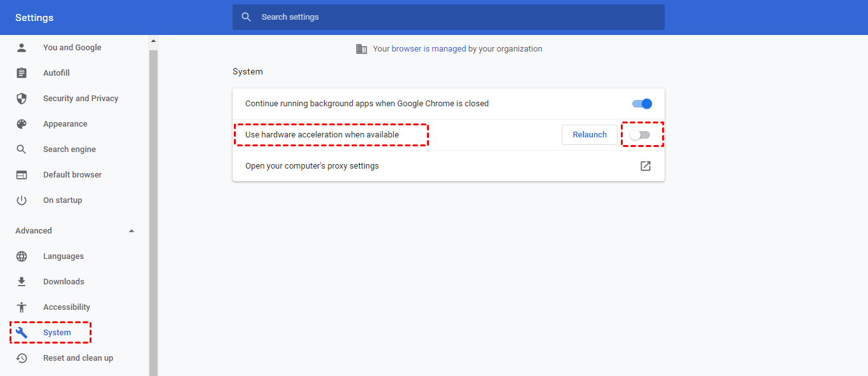Click the System section heading
This screenshot has width=868, height=376.
click(248, 72)
